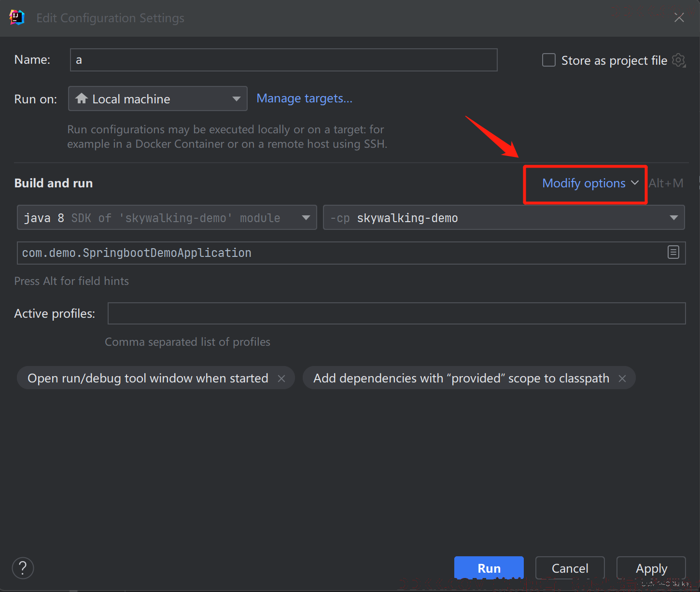Click the main class field com.demo.SpringbootDemoApplication
Screen dimensions: 700x592
351,253
